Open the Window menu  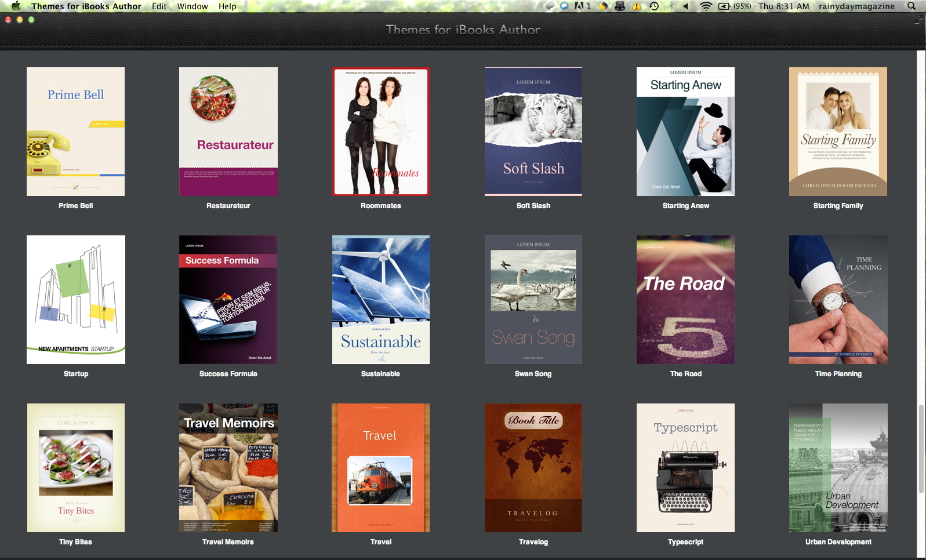[x=193, y=6]
